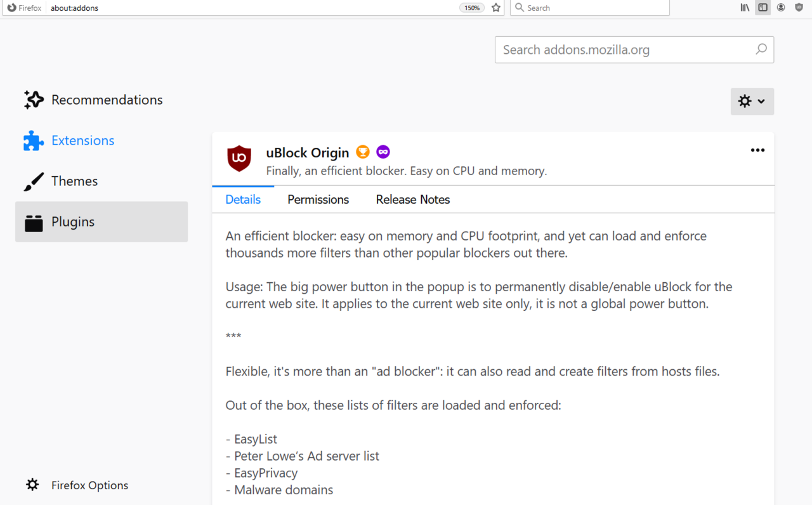812x505 pixels.
Task: Click the '- EasyPrivacy' list entry
Action: click(261, 473)
